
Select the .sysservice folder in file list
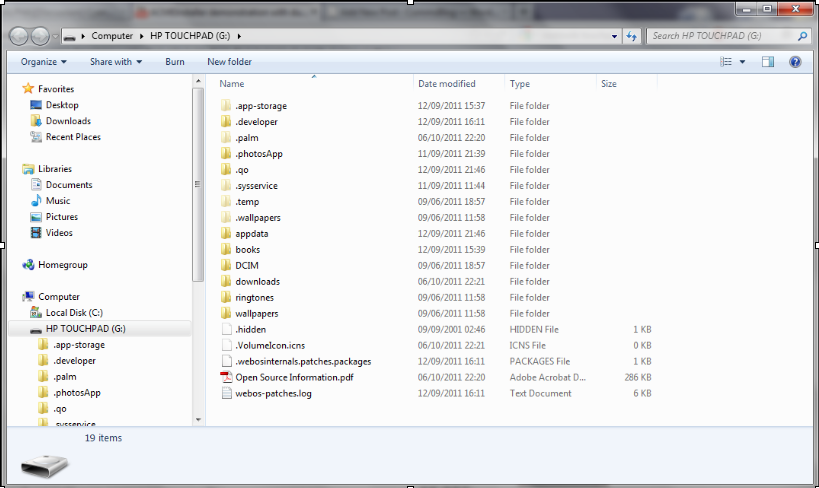(x=256, y=186)
